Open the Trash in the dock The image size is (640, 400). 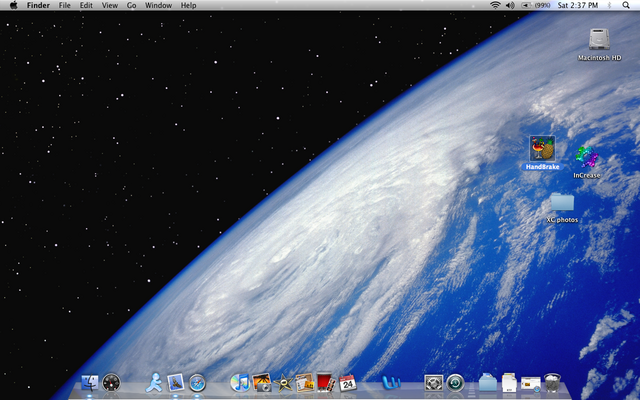click(x=552, y=382)
